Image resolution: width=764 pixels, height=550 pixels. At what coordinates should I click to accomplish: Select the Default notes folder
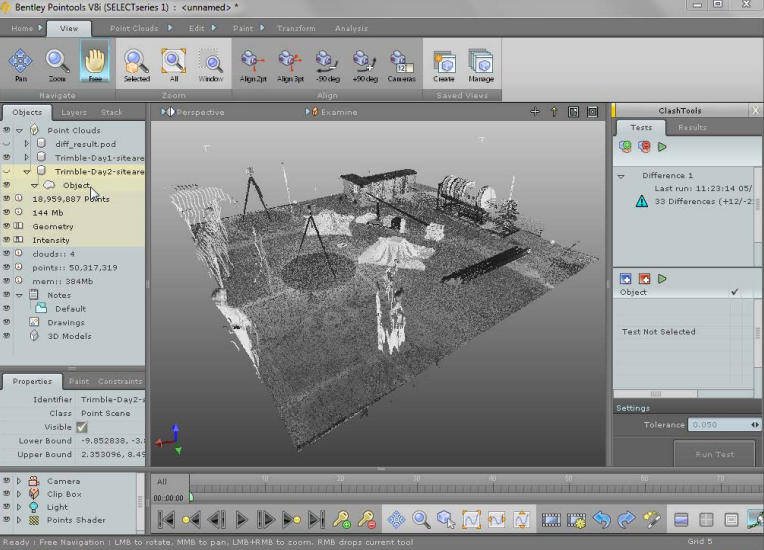(70, 308)
